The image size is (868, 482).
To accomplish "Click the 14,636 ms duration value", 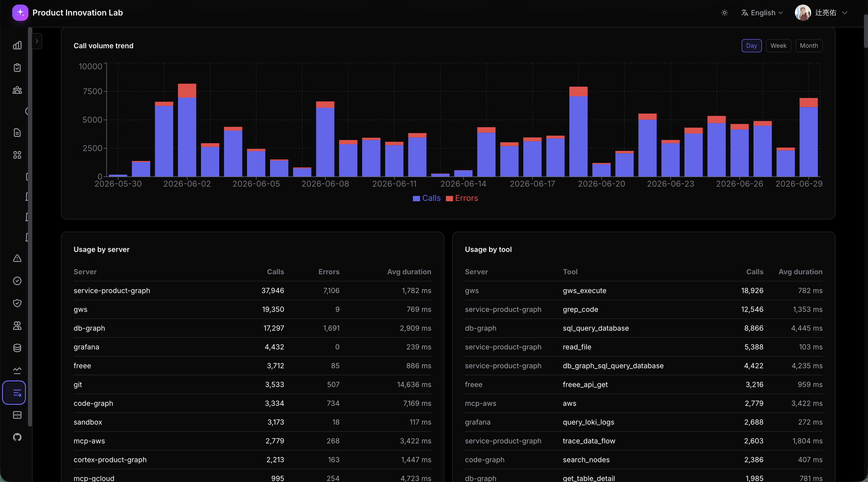I will coord(414,385).
